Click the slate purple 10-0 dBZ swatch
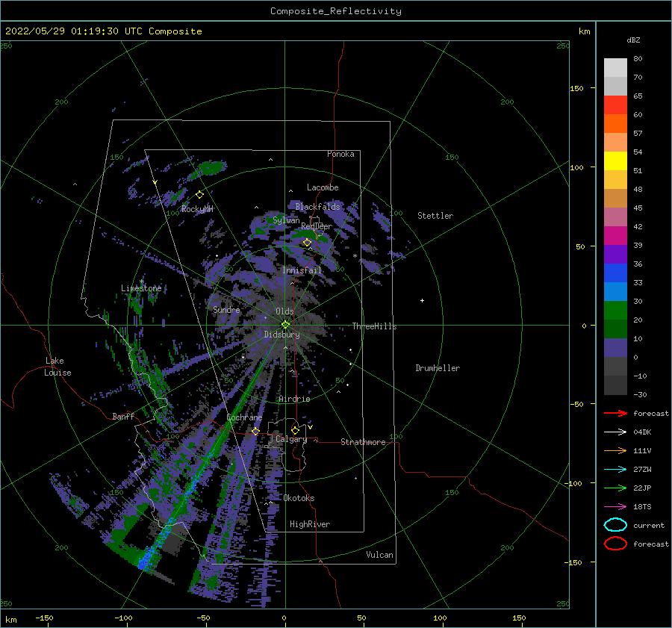 615,348
